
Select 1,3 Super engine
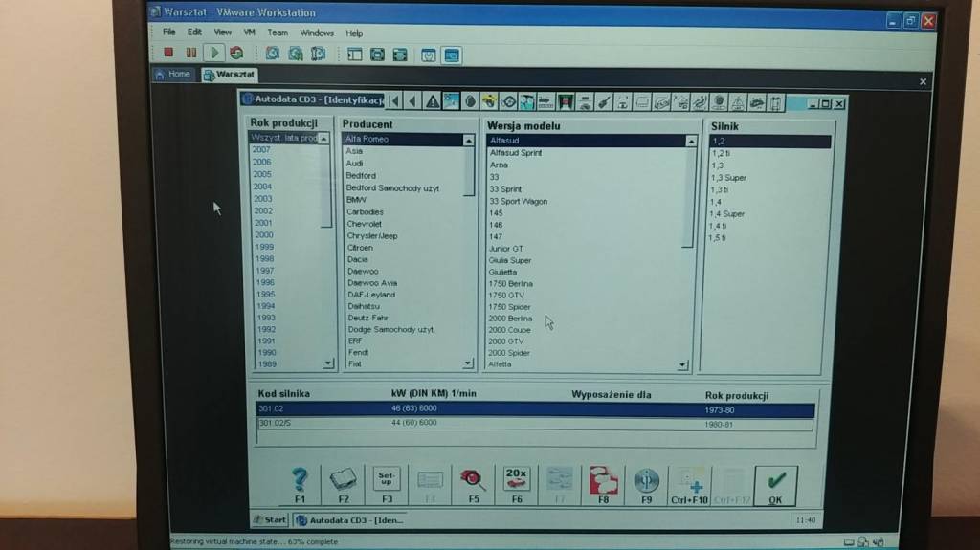[x=728, y=178]
